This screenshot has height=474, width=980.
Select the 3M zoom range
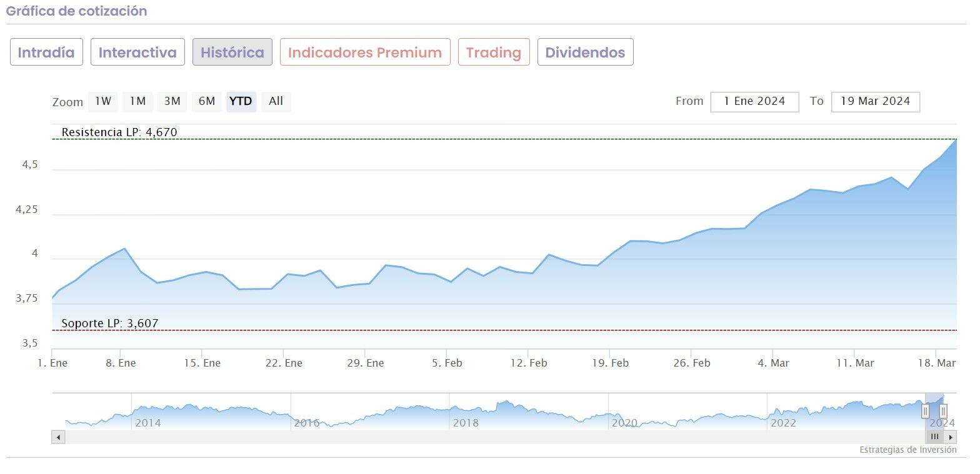(x=172, y=101)
